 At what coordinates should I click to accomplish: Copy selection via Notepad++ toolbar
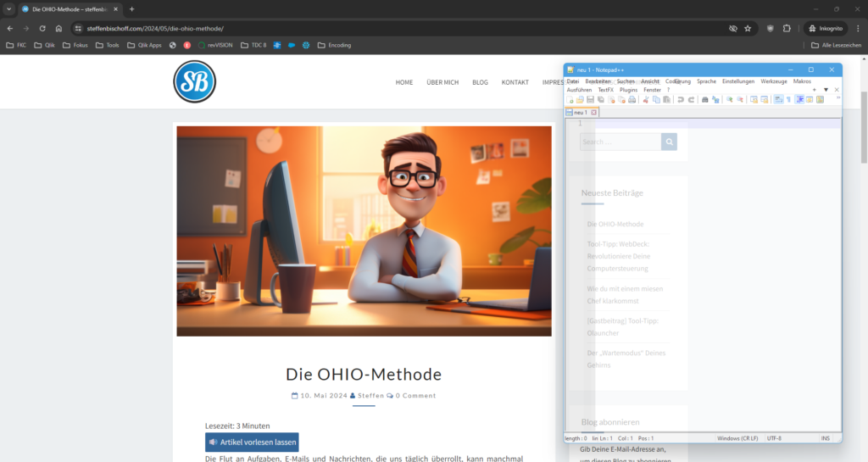click(x=656, y=99)
